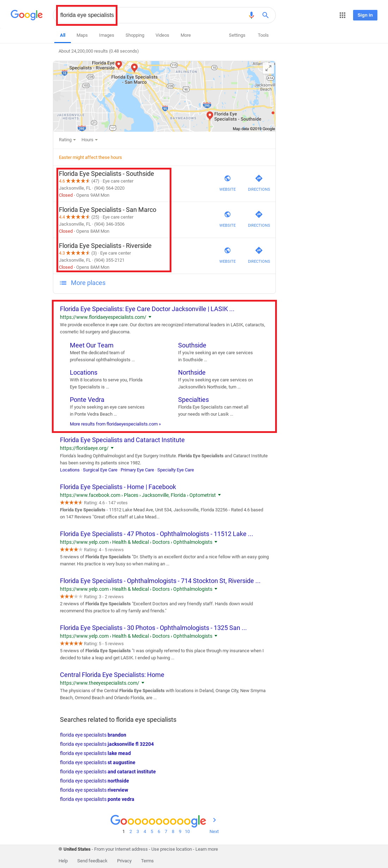Open the More places link
Screen dimensions: 388x868
coord(88,283)
